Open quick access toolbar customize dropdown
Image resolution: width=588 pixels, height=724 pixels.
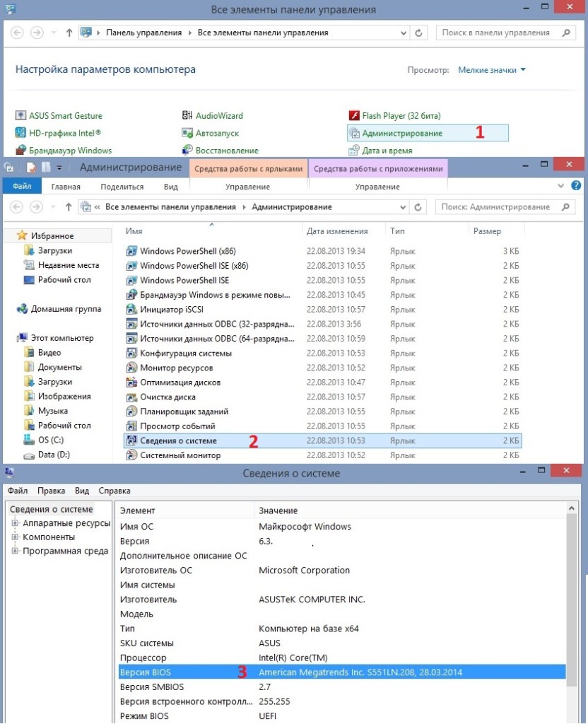point(59,168)
